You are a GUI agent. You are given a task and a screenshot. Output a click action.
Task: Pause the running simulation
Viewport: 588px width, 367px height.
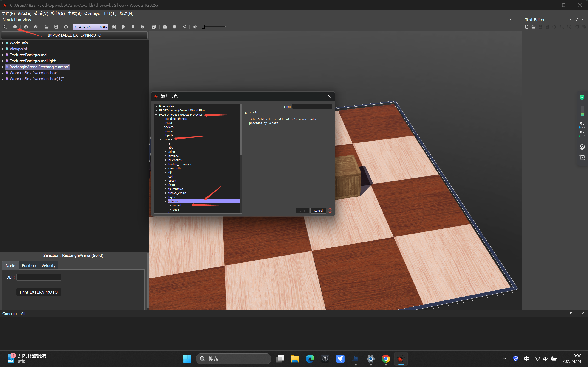click(133, 27)
